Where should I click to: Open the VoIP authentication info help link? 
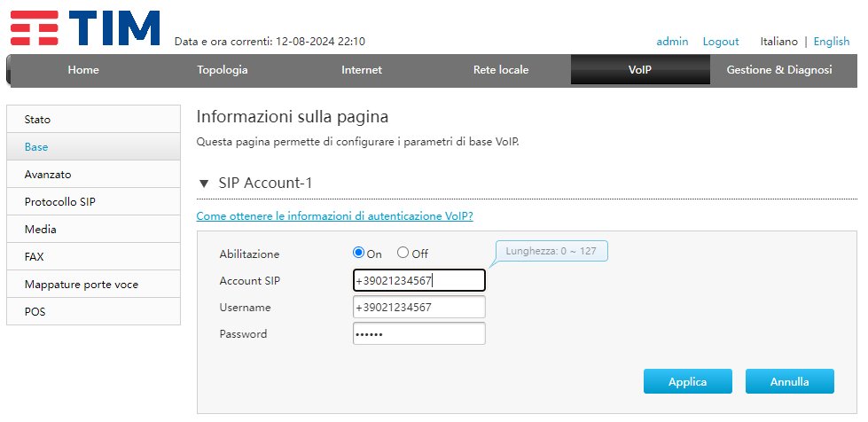[334, 216]
